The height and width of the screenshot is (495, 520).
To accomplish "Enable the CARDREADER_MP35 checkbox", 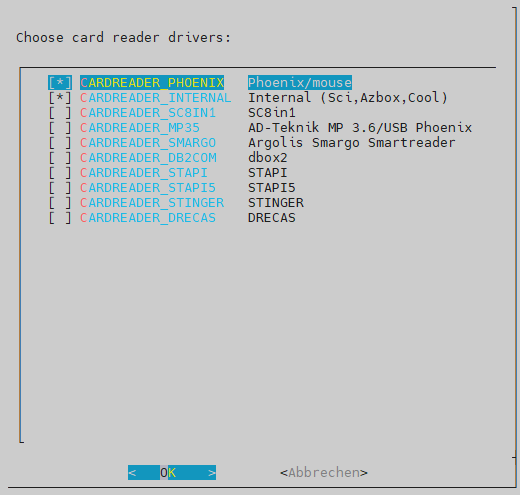I will (60, 128).
